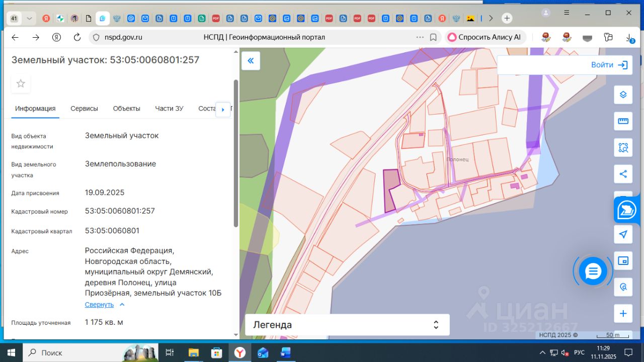Click the Войти login button
The width and height of the screenshot is (644, 362).
click(x=609, y=65)
